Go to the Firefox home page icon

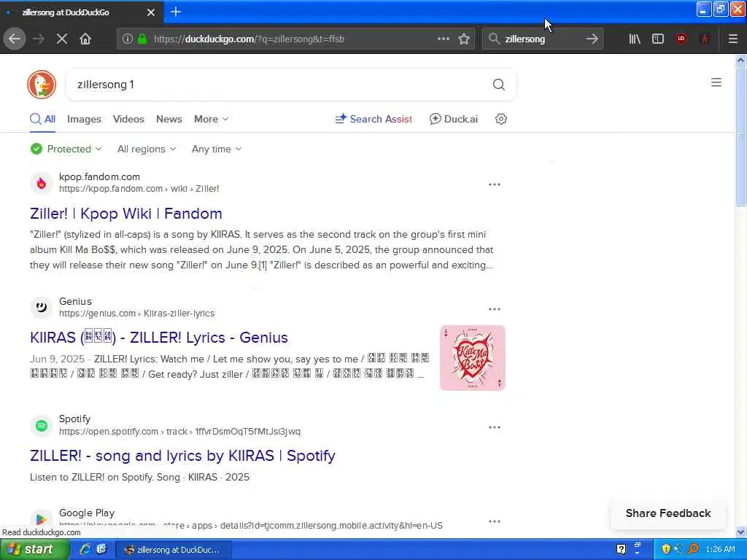[85, 39]
